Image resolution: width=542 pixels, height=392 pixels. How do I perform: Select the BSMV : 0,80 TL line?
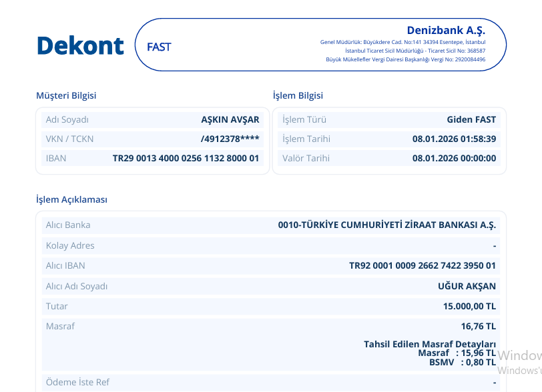pos(463,362)
